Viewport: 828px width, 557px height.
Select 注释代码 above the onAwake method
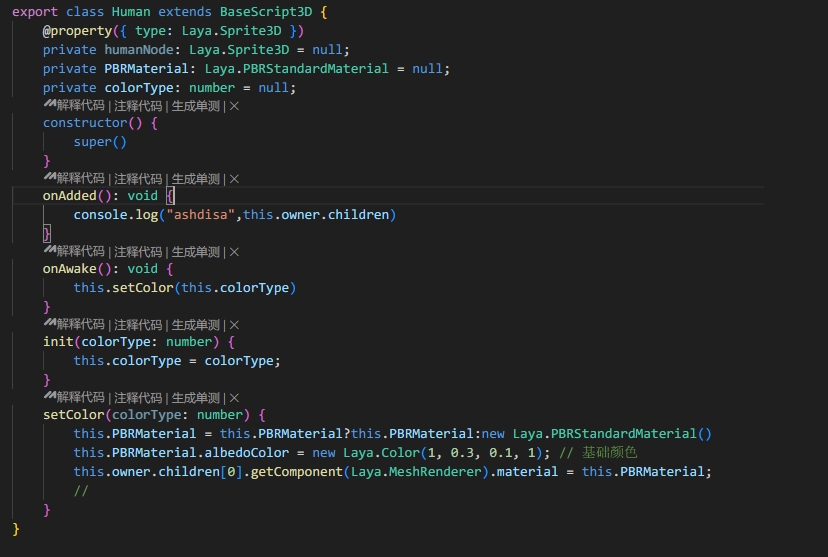[138, 252]
